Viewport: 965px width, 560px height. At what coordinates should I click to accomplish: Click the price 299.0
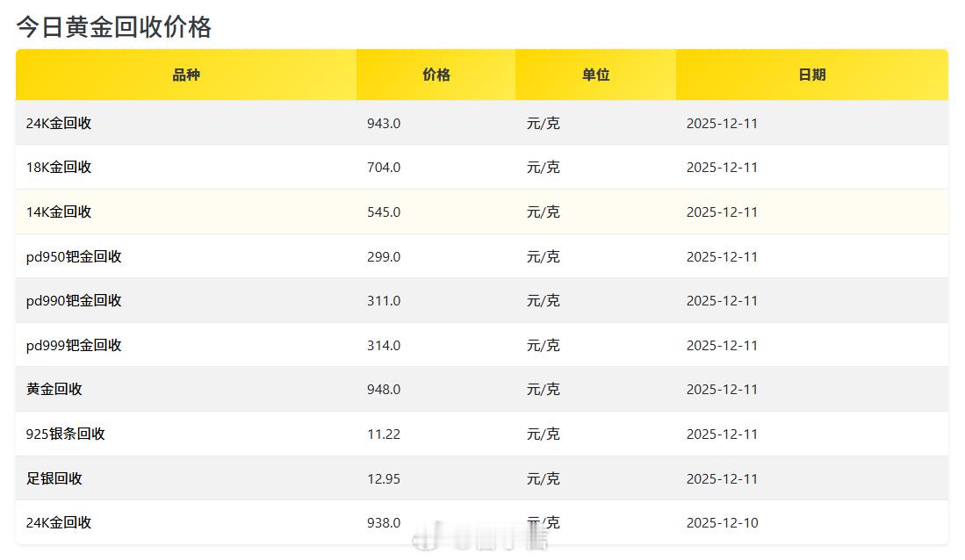[x=384, y=256]
